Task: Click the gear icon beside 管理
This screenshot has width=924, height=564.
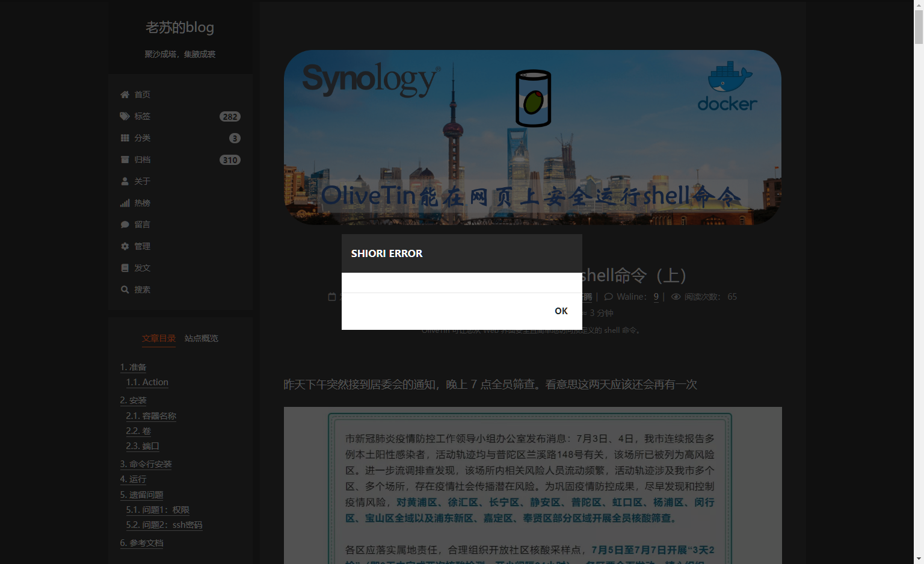Action: (x=125, y=246)
